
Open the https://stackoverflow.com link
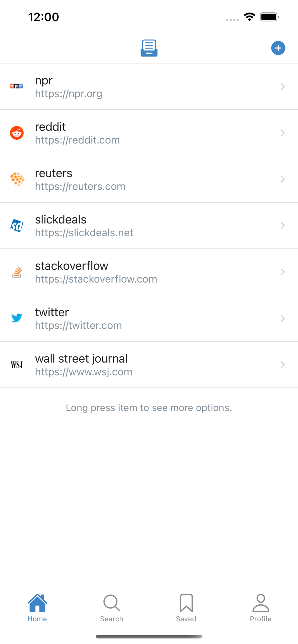[96, 279]
